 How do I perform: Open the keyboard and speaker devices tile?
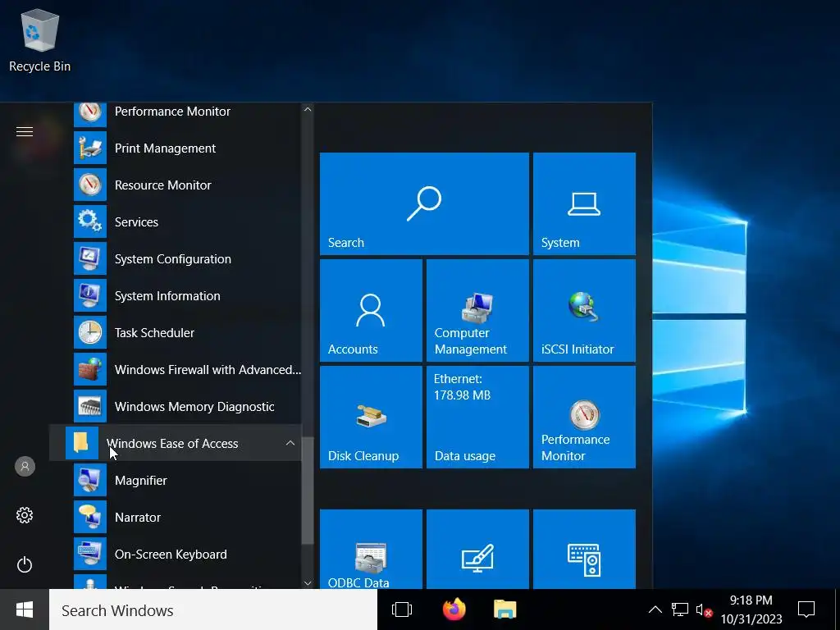[x=584, y=549]
